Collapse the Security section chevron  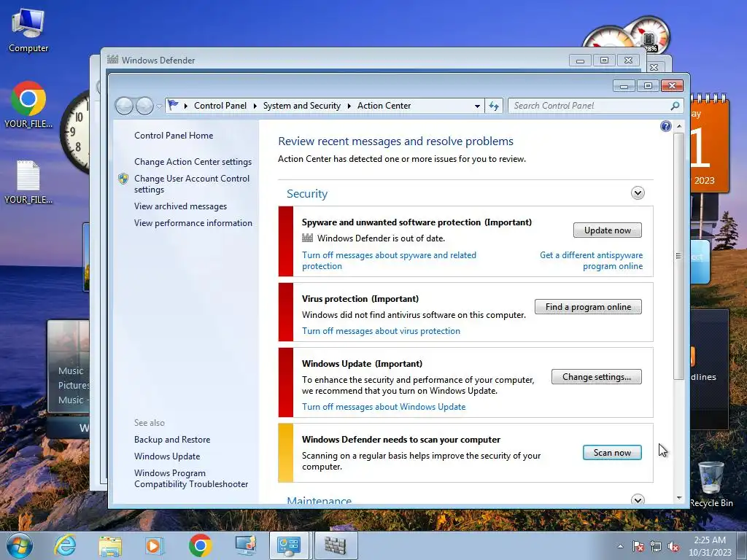click(x=638, y=192)
